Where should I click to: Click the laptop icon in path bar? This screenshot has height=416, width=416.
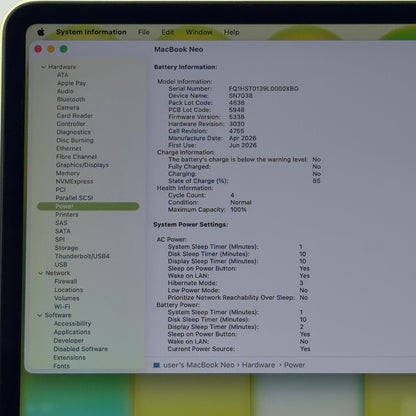[156, 365]
